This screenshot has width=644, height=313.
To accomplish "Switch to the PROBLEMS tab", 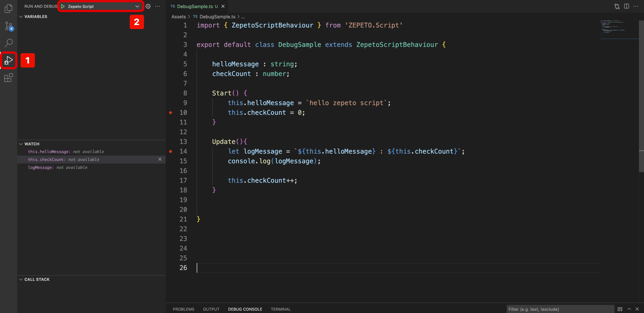I will [x=183, y=309].
